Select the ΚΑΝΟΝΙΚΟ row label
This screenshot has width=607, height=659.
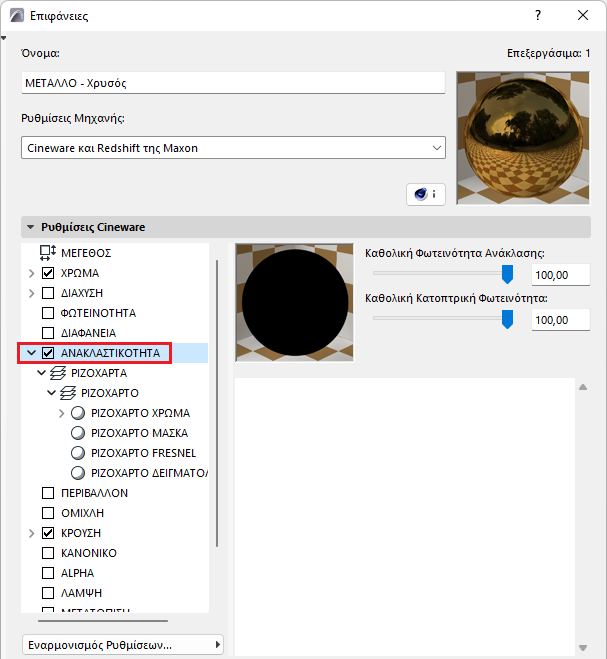pyautogui.click(x=89, y=553)
